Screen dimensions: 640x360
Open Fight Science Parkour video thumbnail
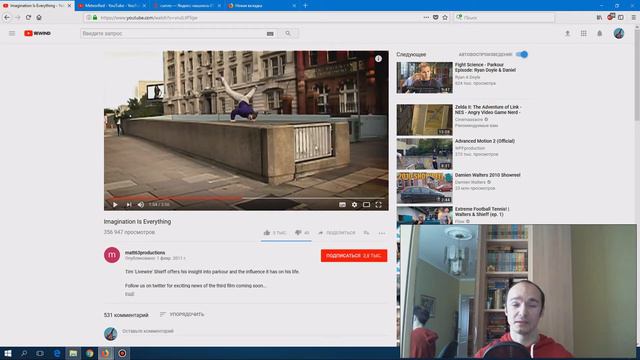pos(424,78)
